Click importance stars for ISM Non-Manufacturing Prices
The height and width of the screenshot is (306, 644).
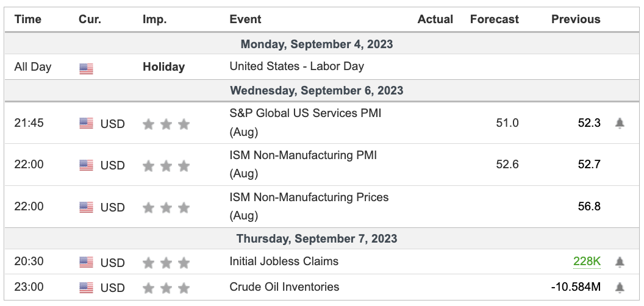[x=166, y=208]
